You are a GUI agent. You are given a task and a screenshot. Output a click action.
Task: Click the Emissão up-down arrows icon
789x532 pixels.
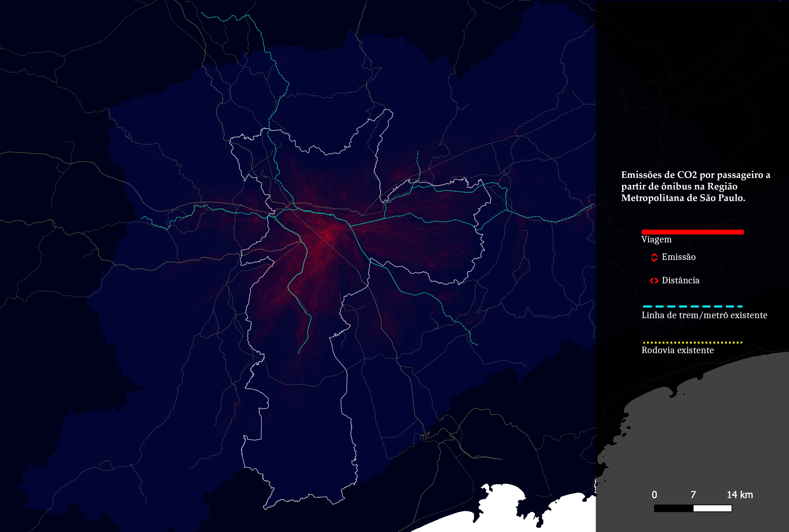pos(654,258)
